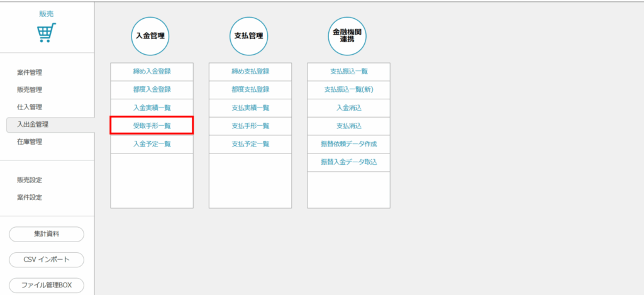644x295 pixels.
Task: Open 都度支払登録 under 支払管理
Action: point(250,89)
